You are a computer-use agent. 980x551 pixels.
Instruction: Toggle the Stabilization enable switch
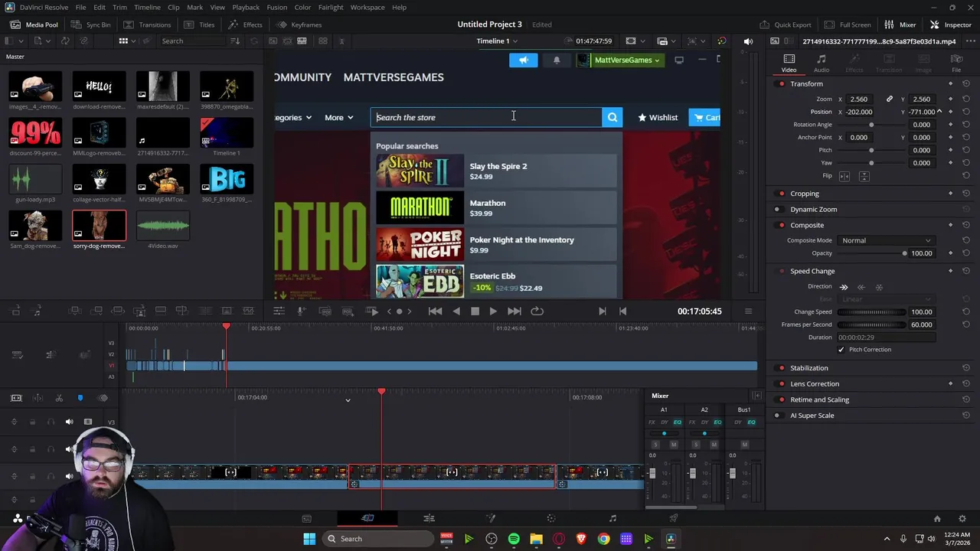click(x=781, y=368)
